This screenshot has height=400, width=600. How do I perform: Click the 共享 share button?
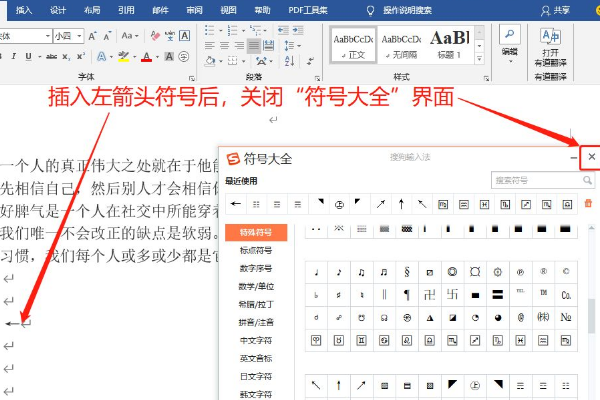pos(556,10)
